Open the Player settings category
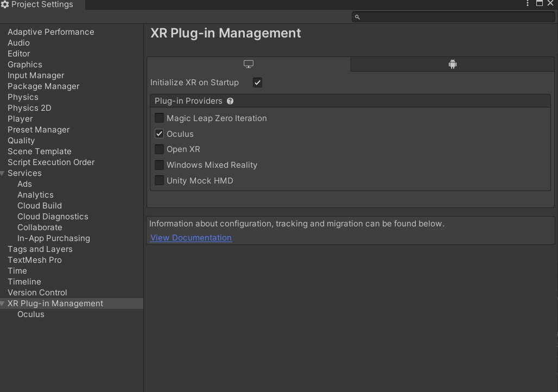 [x=20, y=119]
